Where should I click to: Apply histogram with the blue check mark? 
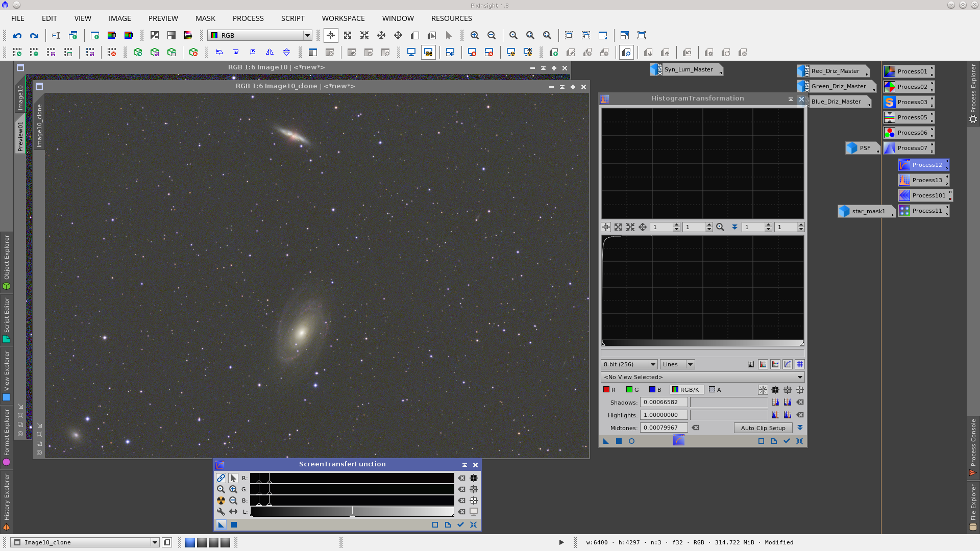[x=786, y=441]
